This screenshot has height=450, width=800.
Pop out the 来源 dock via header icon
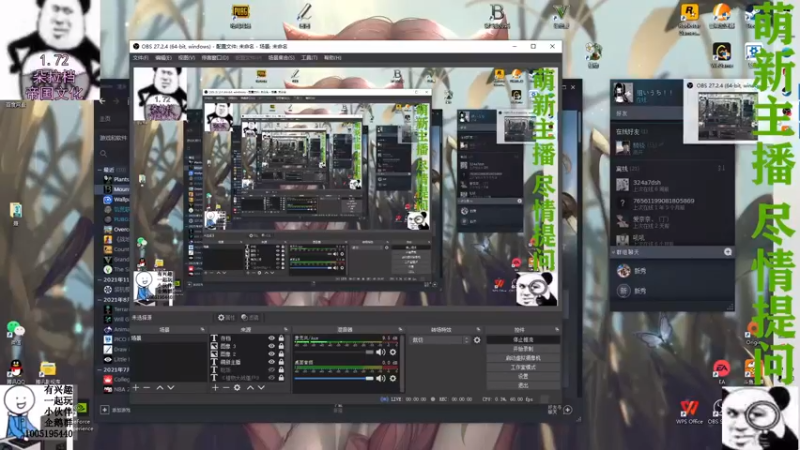[285, 330]
